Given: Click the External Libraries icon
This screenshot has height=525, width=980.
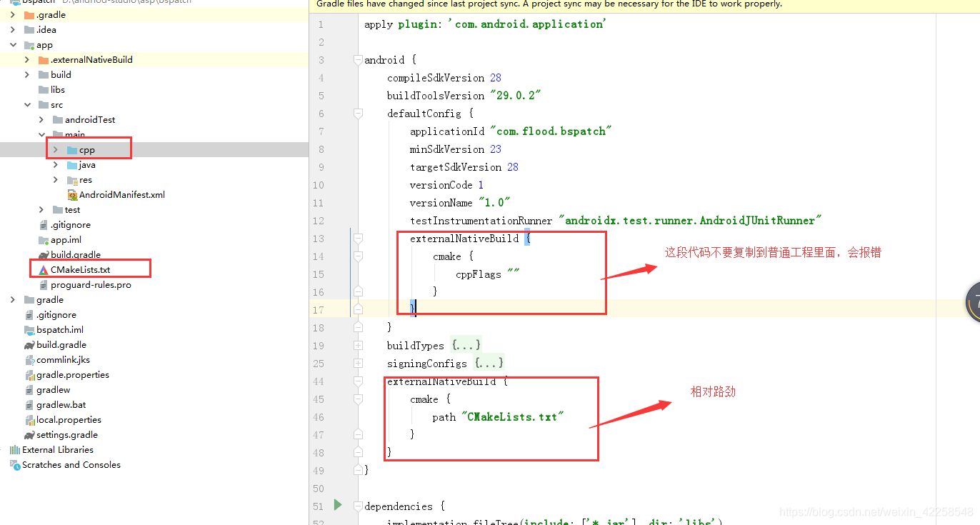Looking at the screenshot, I should click(x=14, y=450).
